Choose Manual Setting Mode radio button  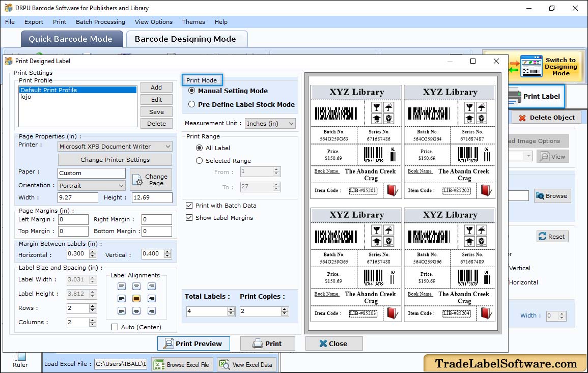(x=191, y=91)
